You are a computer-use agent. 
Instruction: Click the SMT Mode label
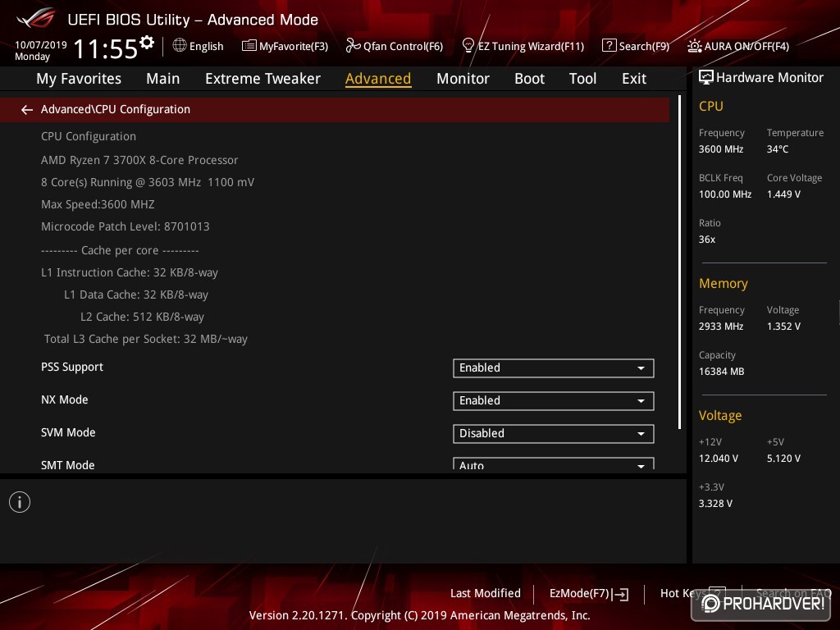coord(67,465)
